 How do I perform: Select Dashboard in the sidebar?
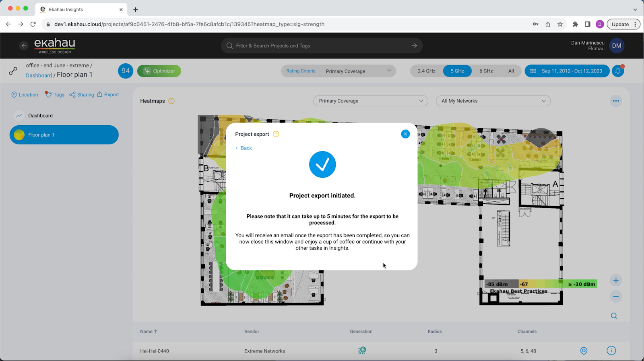64,116
